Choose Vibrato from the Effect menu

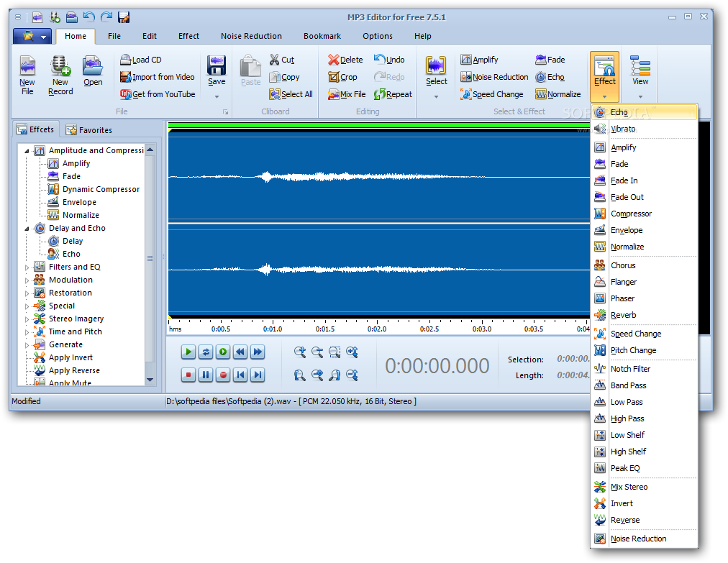tap(645, 129)
